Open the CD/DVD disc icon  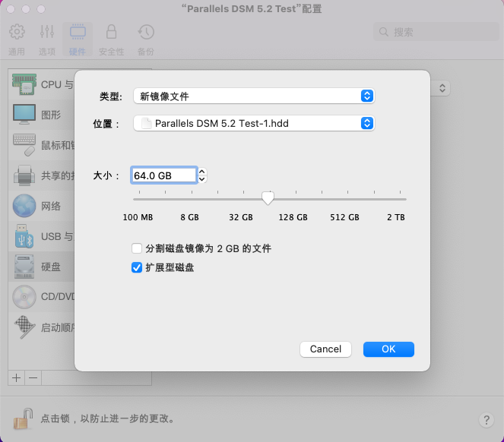[24, 297]
